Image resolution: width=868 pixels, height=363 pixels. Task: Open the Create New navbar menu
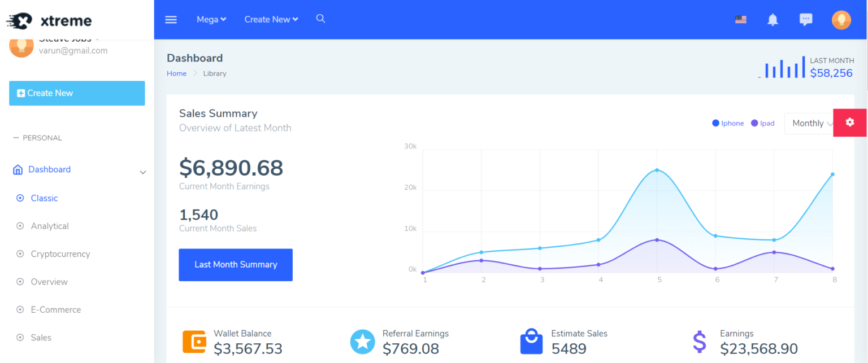(271, 19)
